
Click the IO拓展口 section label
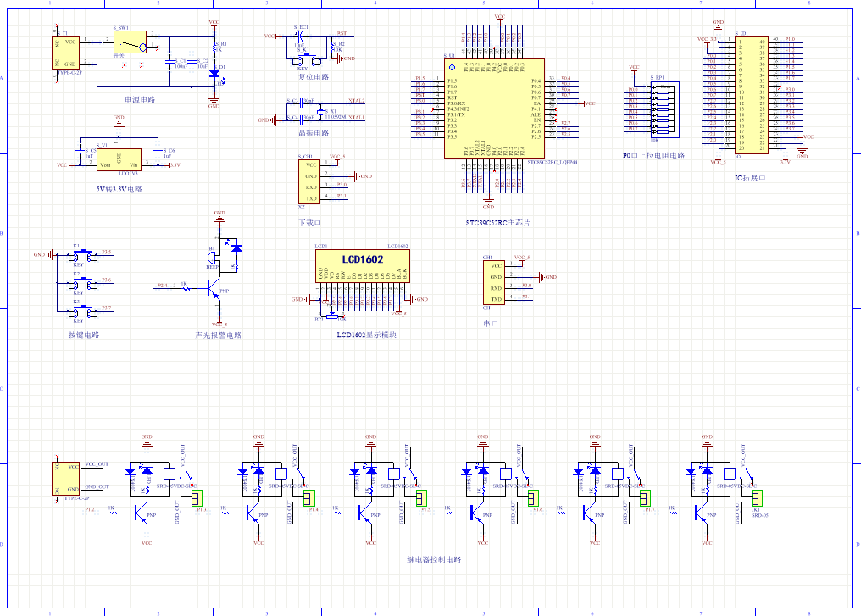point(750,179)
